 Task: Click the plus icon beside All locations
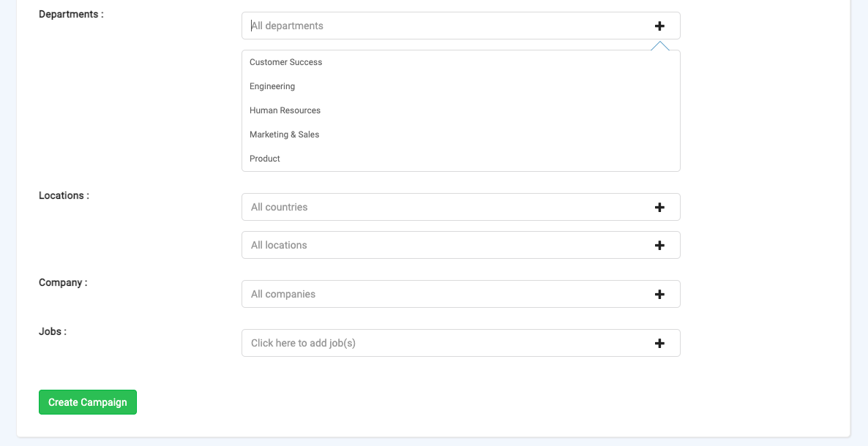point(659,245)
